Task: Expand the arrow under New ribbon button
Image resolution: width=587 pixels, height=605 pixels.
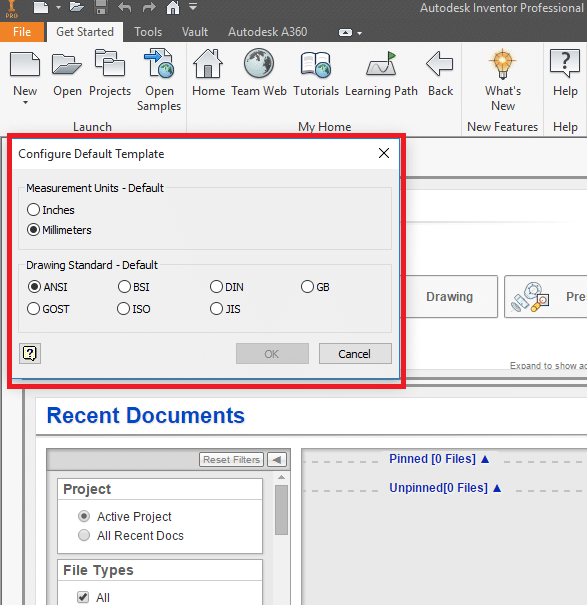Action: (x=25, y=103)
